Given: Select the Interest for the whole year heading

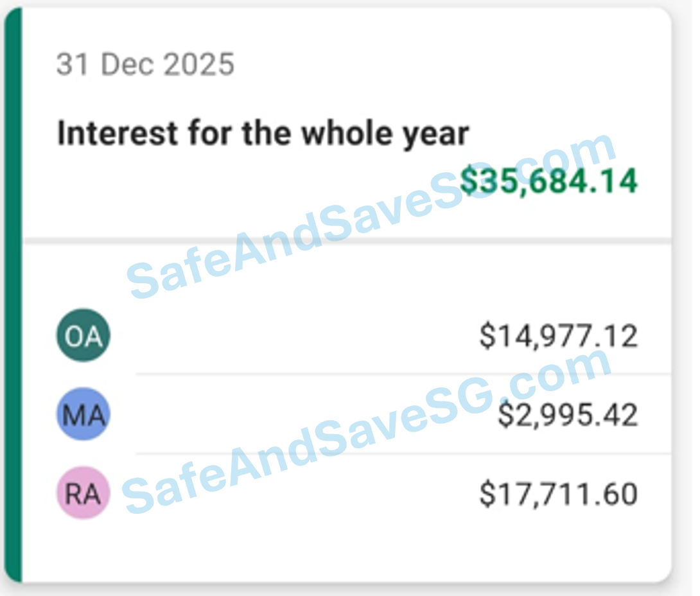Looking at the screenshot, I should [263, 132].
